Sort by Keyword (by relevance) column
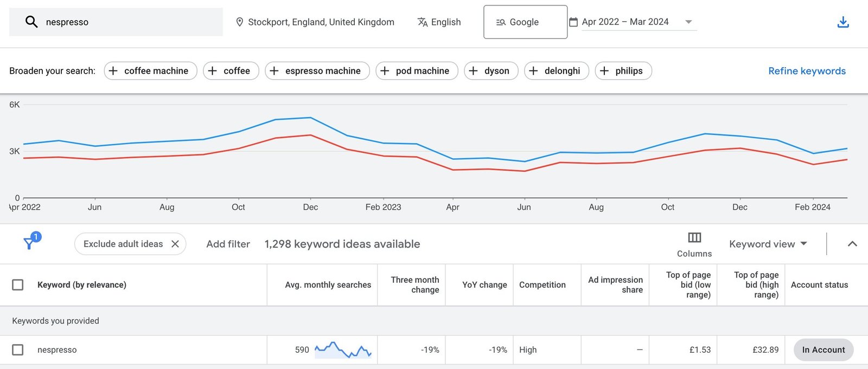868x369 pixels. pyautogui.click(x=82, y=285)
